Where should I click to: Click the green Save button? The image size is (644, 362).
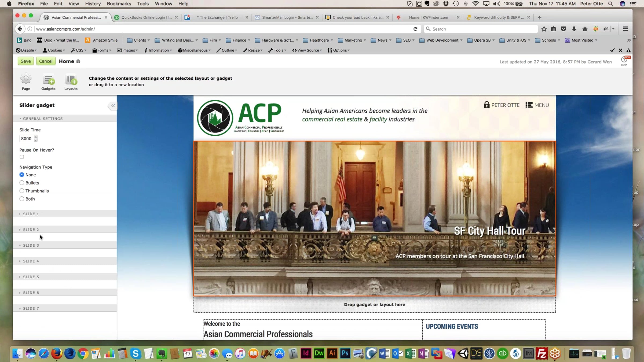pyautogui.click(x=26, y=61)
